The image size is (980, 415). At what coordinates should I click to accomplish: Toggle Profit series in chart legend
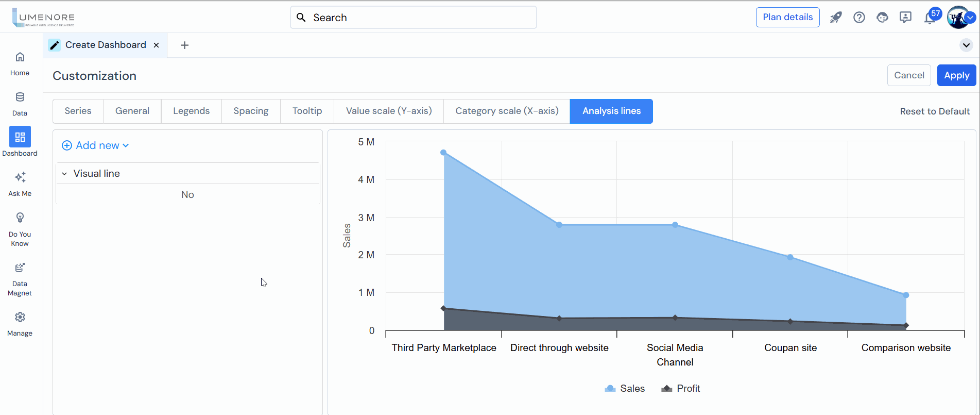click(x=681, y=389)
